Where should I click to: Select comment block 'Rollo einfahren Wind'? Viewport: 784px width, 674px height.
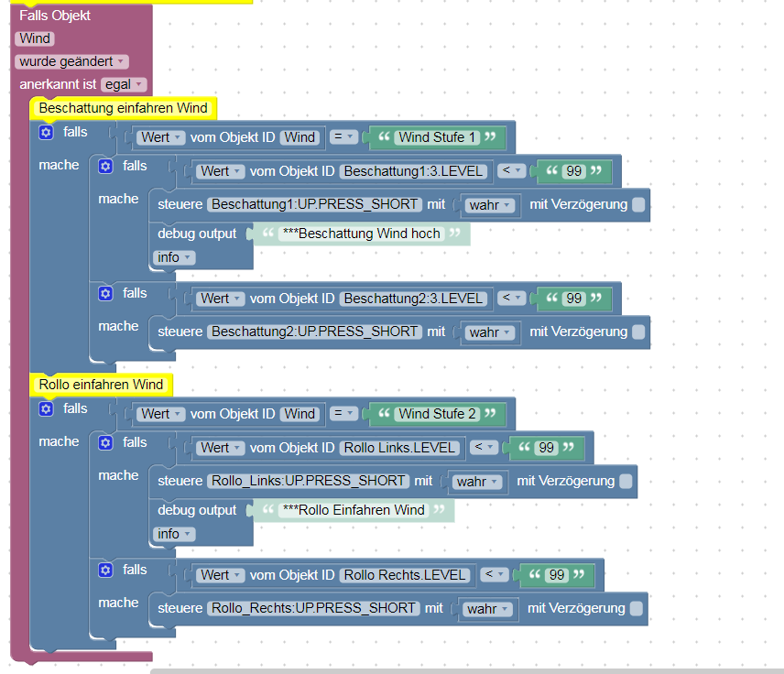click(101, 385)
